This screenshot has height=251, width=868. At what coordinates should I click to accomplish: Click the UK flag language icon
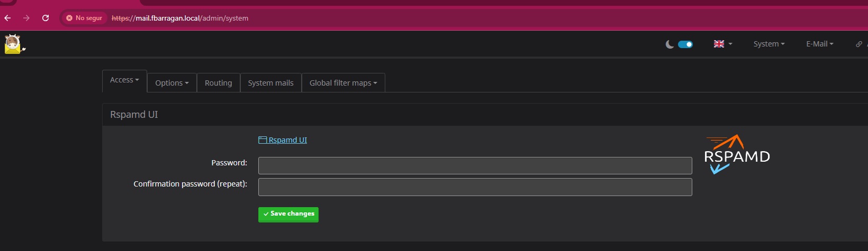coord(719,44)
